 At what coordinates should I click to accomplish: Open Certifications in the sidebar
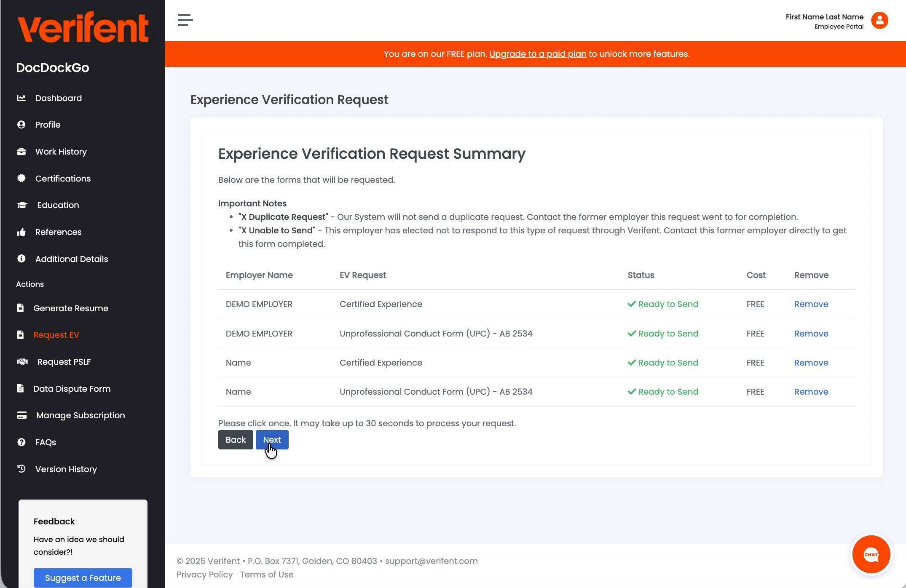pyautogui.click(x=63, y=179)
